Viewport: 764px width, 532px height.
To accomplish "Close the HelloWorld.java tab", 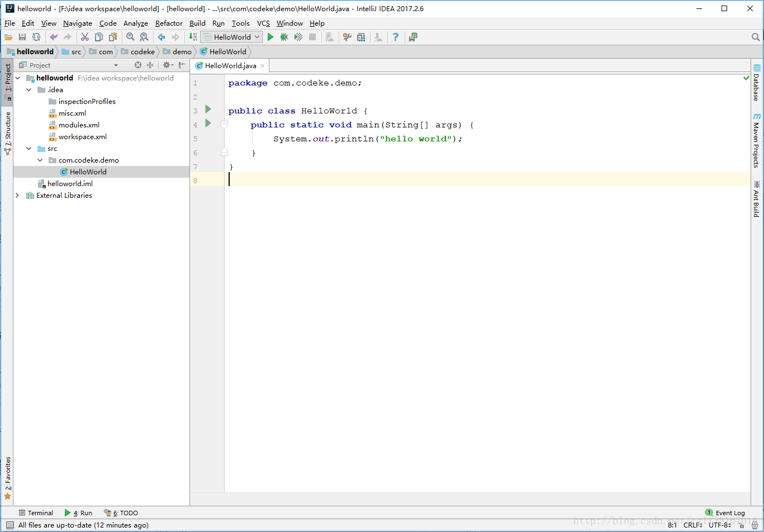I will coord(263,65).
